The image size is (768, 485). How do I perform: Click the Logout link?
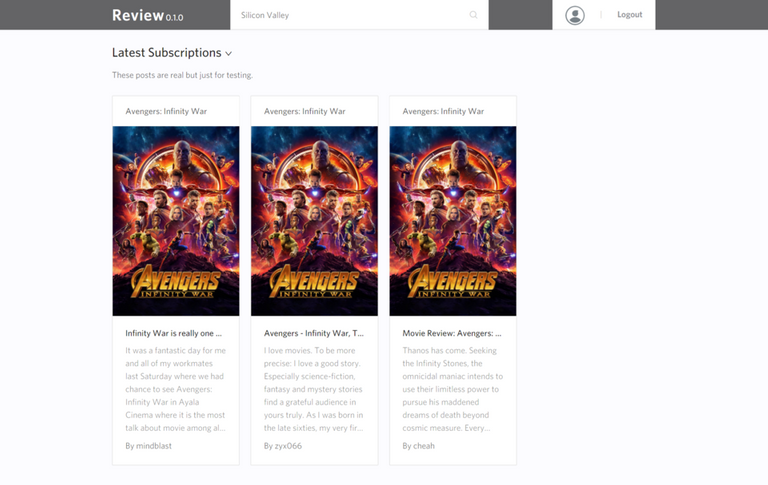pos(630,15)
